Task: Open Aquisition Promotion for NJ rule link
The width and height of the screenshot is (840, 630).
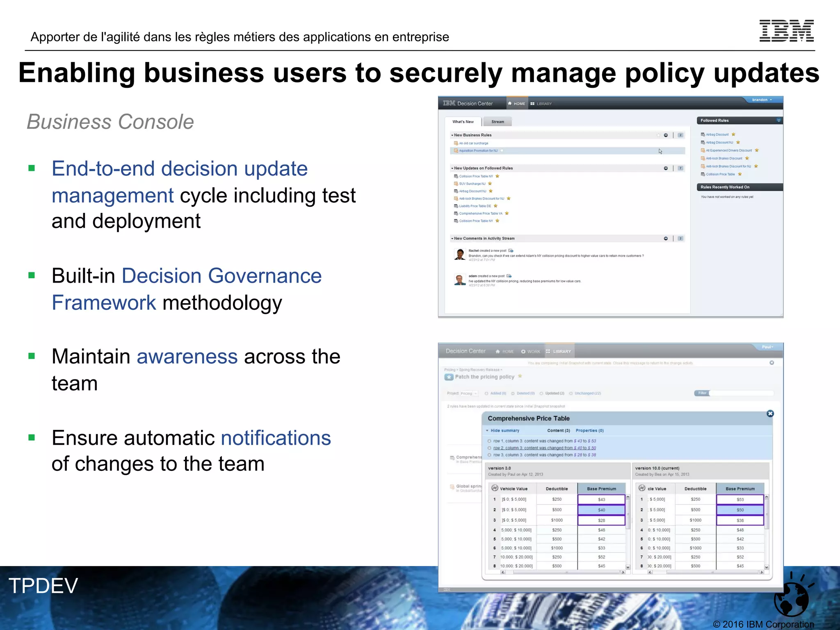Action: click(x=478, y=151)
